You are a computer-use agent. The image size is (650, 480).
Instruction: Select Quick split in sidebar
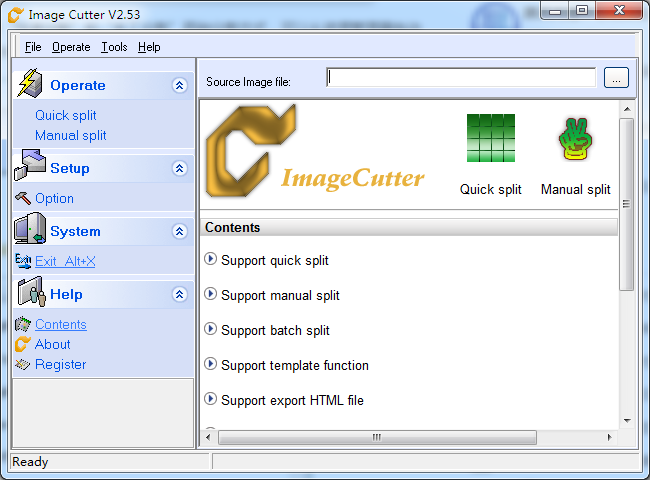(65, 115)
